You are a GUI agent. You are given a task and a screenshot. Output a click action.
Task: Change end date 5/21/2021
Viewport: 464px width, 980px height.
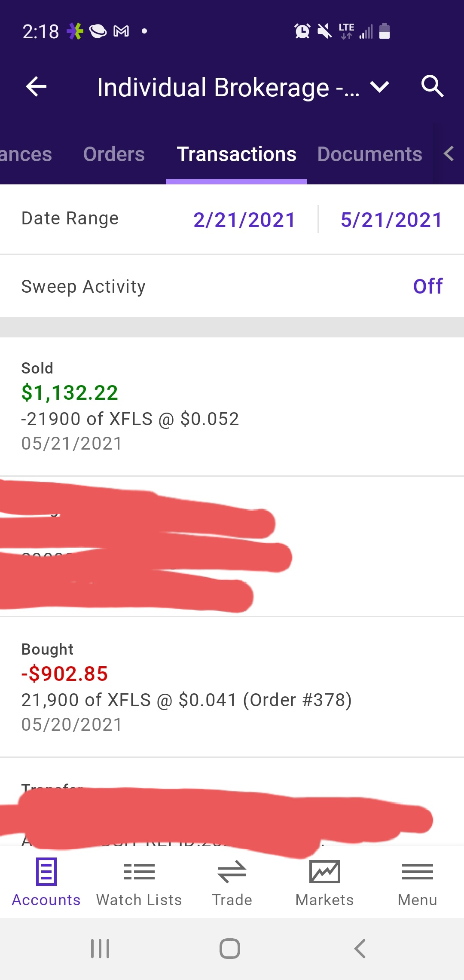coord(391,220)
